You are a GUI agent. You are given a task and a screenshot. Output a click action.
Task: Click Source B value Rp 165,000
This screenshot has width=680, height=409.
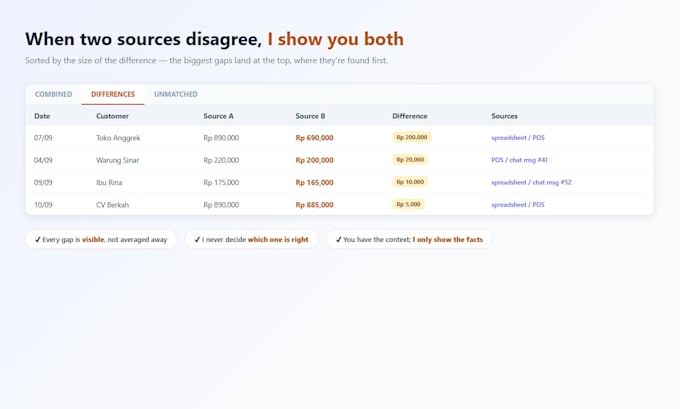point(314,182)
